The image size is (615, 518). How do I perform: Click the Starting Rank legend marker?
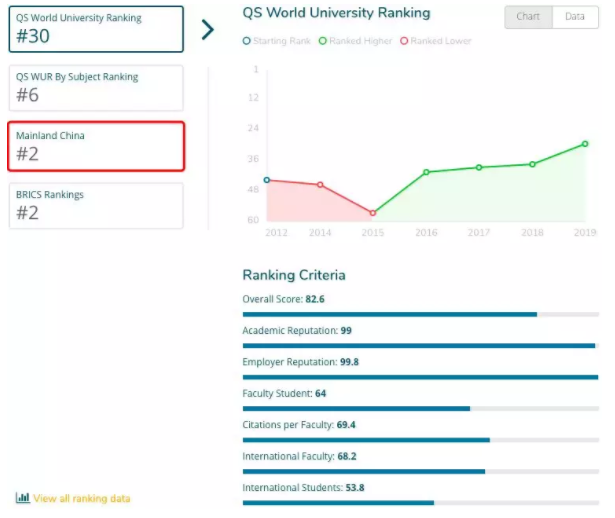[246, 41]
